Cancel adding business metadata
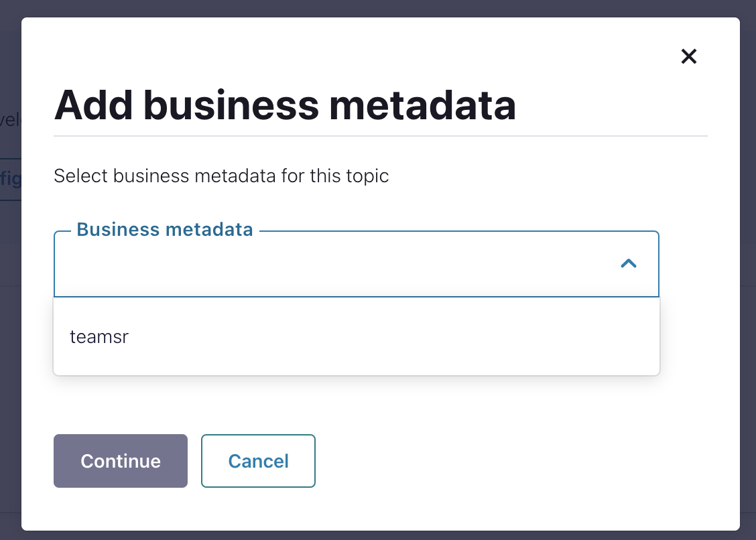This screenshot has width=756, height=540. (258, 461)
